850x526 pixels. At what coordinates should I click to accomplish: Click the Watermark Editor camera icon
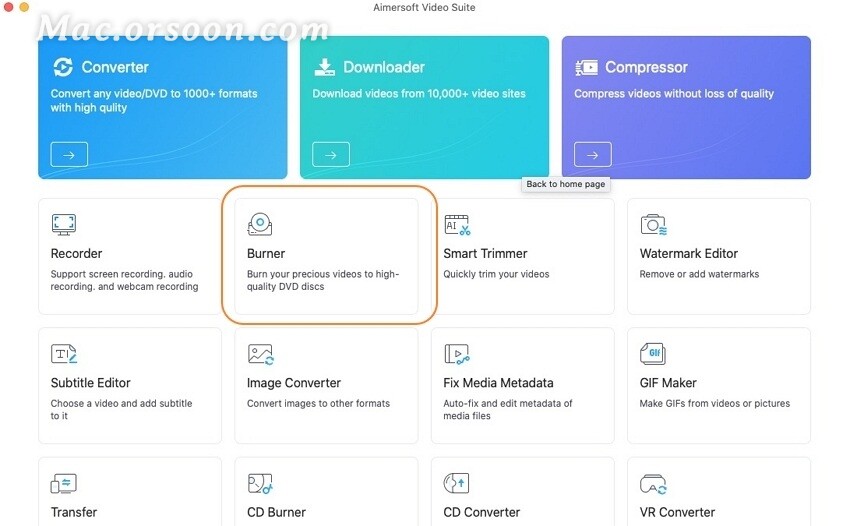[653, 224]
